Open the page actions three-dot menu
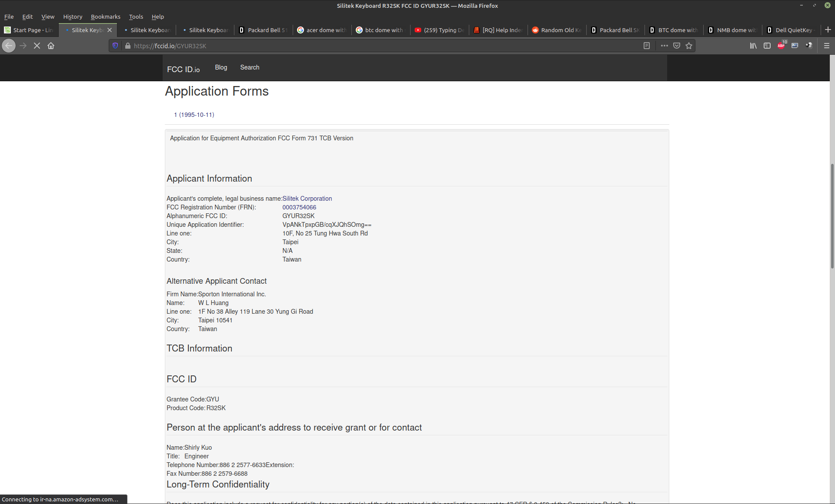The width and height of the screenshot is (835, 504). [664, 45]
